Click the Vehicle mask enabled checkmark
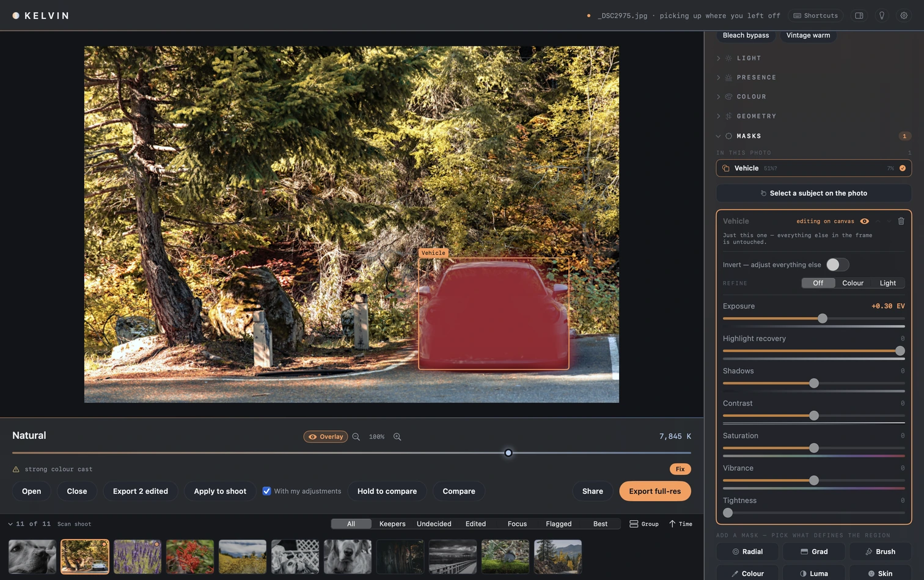924x580 pixels. (x=903, y=168)
